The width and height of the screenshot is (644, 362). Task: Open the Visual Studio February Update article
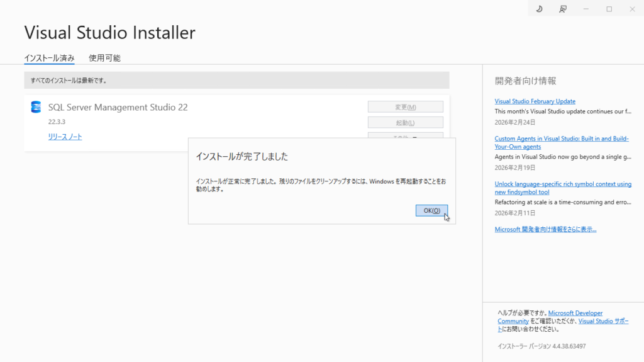point(535,101)
